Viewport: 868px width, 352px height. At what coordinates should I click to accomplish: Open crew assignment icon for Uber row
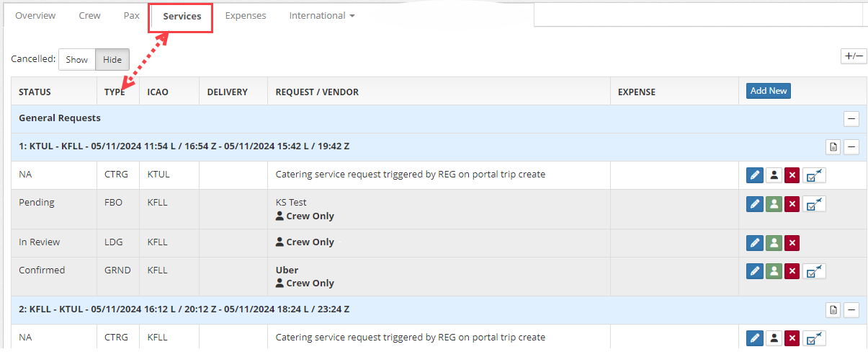[774, 271]
